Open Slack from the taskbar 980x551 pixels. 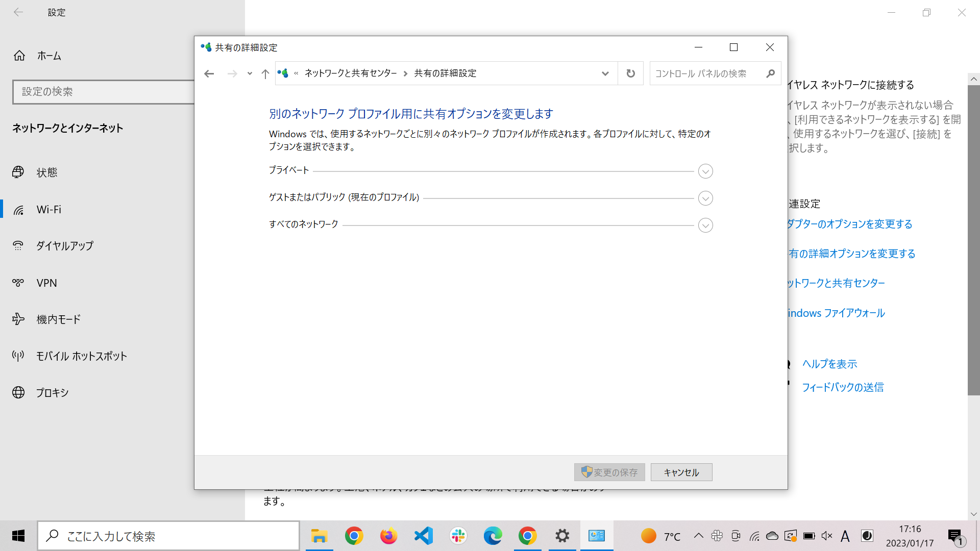tap(458, 536)
